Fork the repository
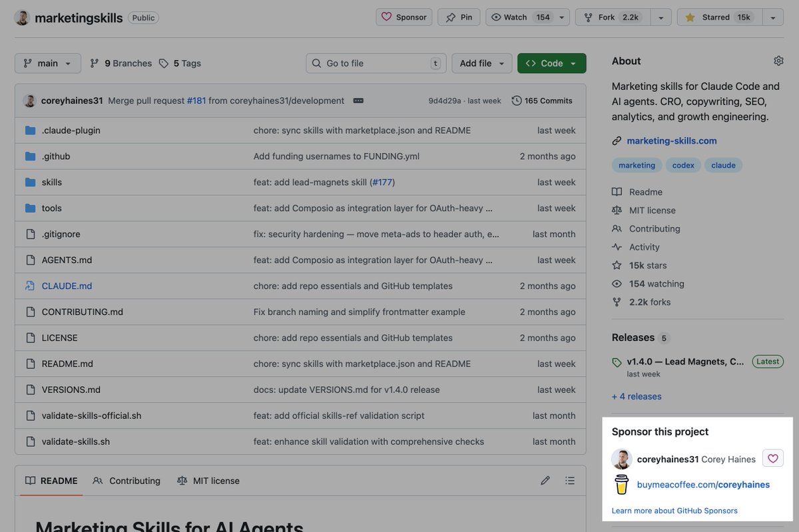Viewport: 799px width, 532px height. 613,17
